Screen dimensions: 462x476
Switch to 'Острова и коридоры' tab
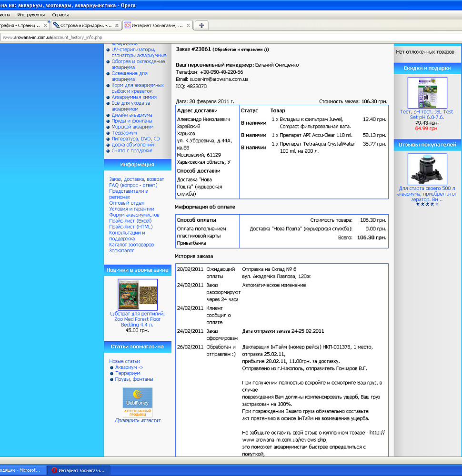tap(83, 25)
